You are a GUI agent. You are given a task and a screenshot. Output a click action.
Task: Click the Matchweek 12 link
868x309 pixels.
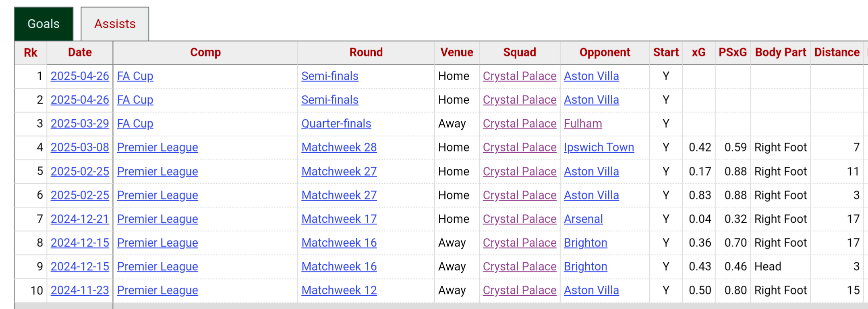point(339,290)
